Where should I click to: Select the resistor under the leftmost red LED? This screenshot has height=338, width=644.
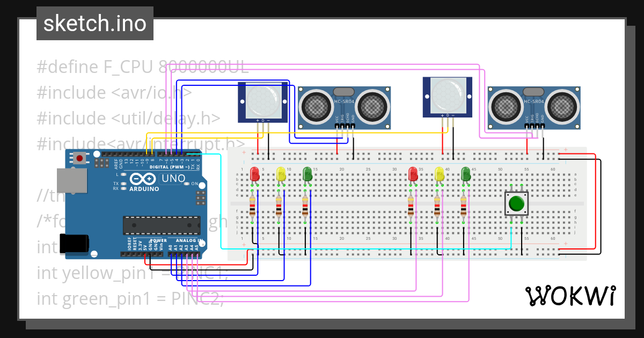253,207
